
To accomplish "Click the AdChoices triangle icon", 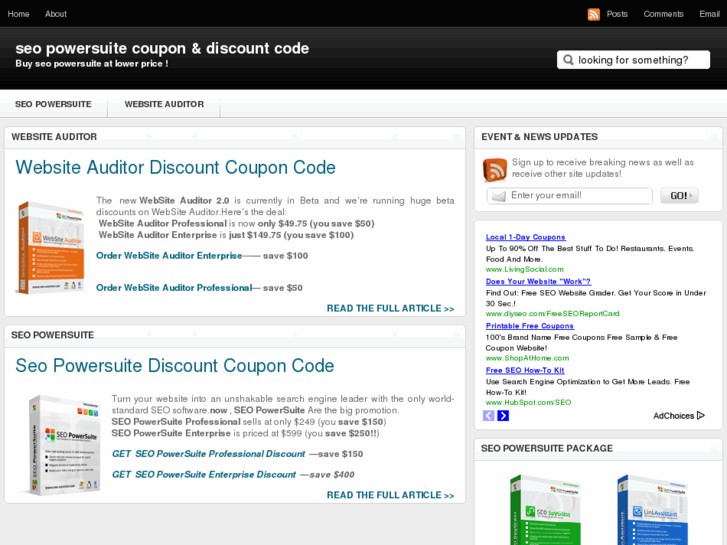I will (x=701, y=415).
